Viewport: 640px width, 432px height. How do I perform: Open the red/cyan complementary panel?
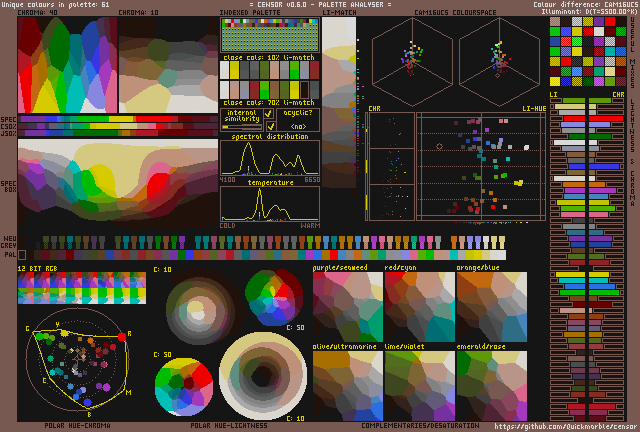tap(420, 307)
